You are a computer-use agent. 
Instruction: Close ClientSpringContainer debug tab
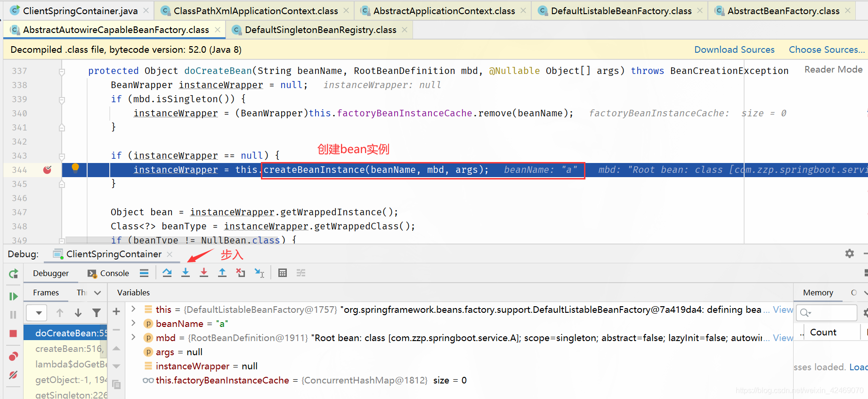[170, 254]
